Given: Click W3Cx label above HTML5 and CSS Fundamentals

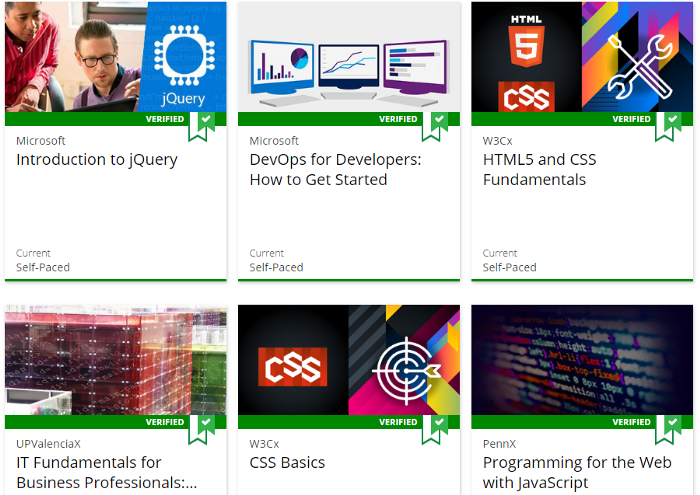Looking at the screenshot, I should [497, 141].
